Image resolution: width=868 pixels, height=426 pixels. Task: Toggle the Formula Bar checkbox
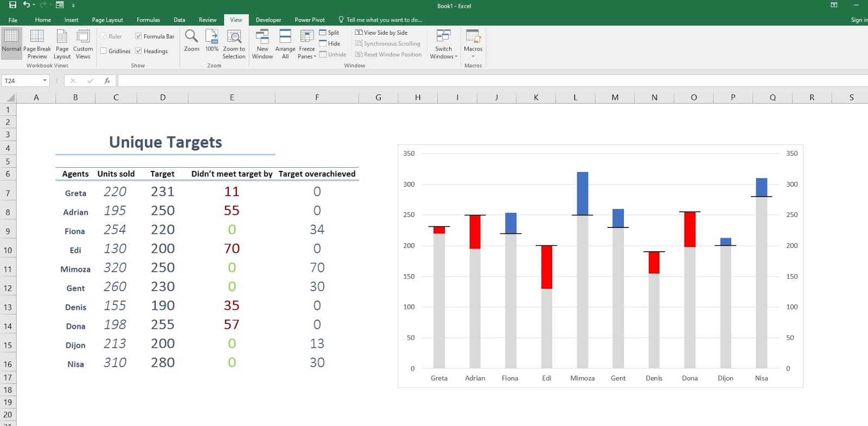[x=138, y=36]
